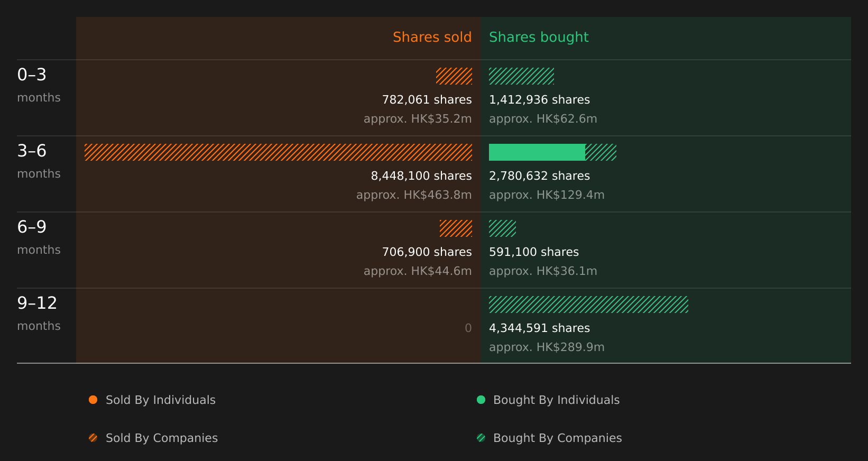Viewport: 868px width, 461px height.
Task: Click the 4,344,591 shares value
Action: pos(539,328)
